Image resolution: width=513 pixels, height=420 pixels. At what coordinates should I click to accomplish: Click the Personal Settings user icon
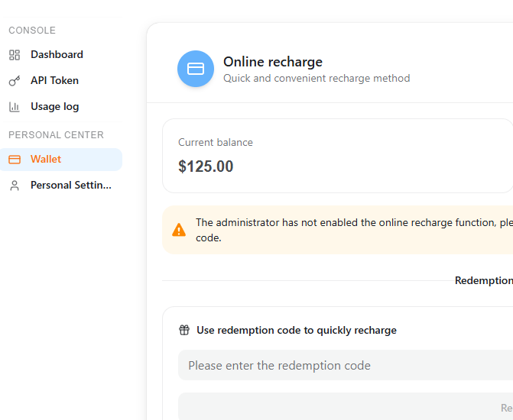pos(15,186)
